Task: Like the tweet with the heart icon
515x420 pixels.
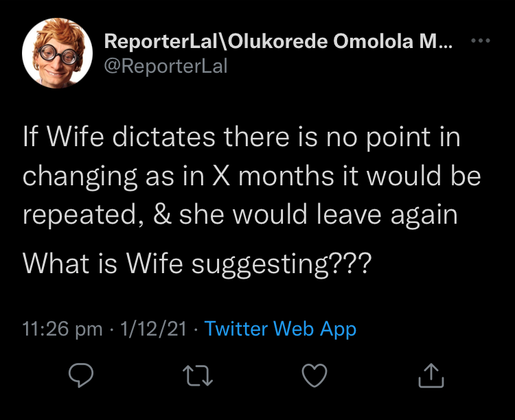Action: click(x=314, y=374)
